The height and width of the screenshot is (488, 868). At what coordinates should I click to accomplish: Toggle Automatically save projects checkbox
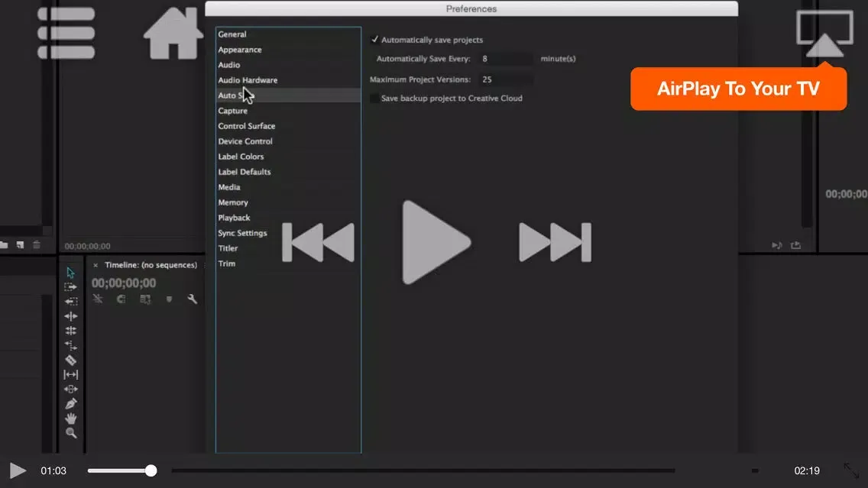[x=374, y=40]
